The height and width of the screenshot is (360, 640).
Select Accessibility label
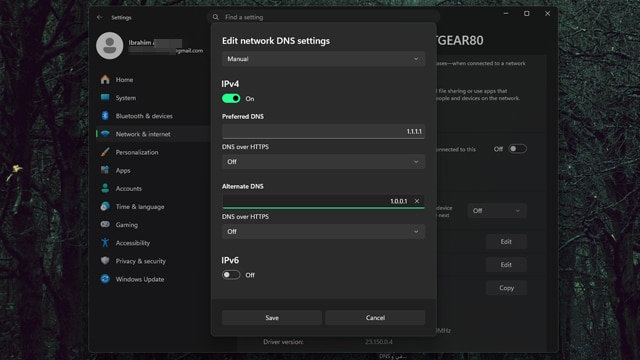tap(133, 243)
